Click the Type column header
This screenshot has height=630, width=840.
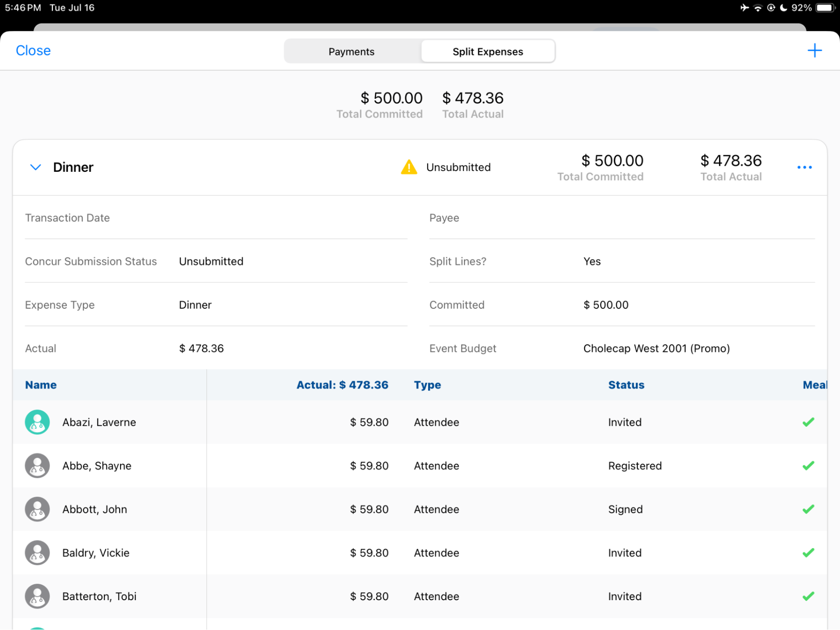[427, 385]
